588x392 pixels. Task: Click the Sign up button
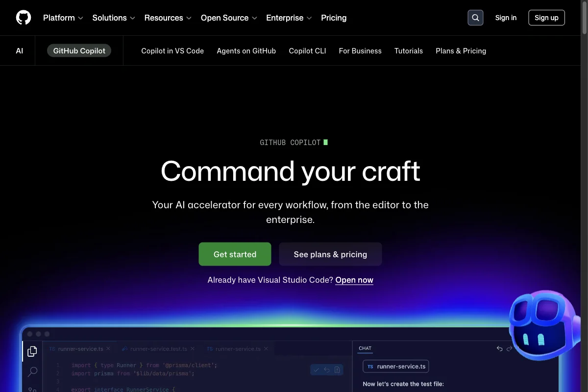(x=546, y=18)
